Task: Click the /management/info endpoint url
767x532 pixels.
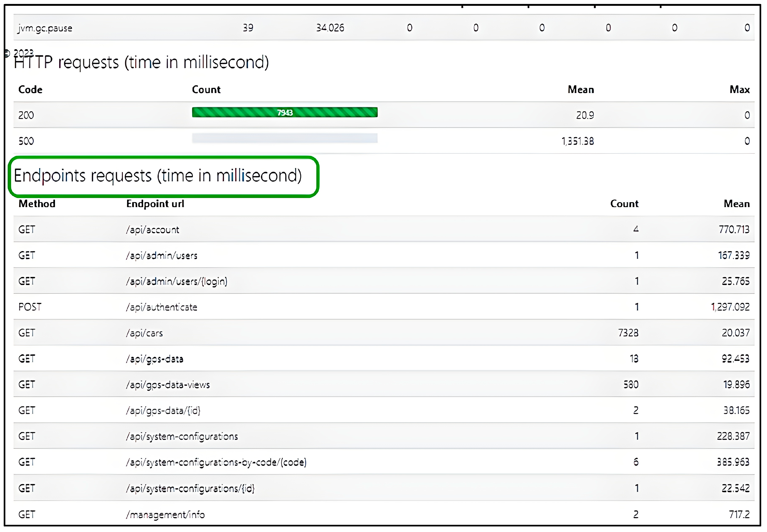Action: coord(165,515)
